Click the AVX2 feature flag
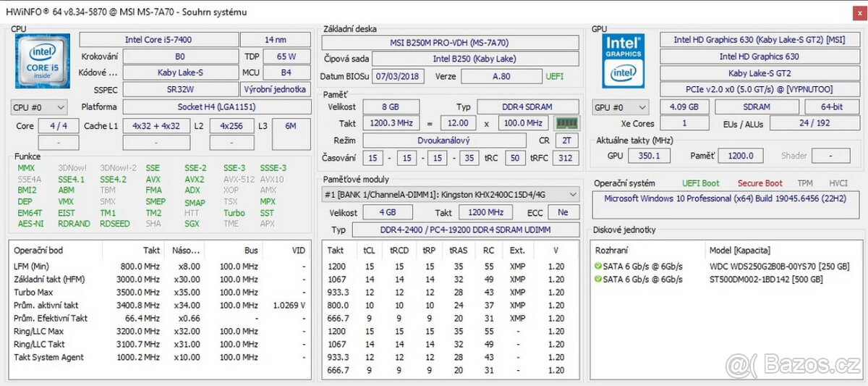This screenshot has width=868, height=386. point(194,179)
